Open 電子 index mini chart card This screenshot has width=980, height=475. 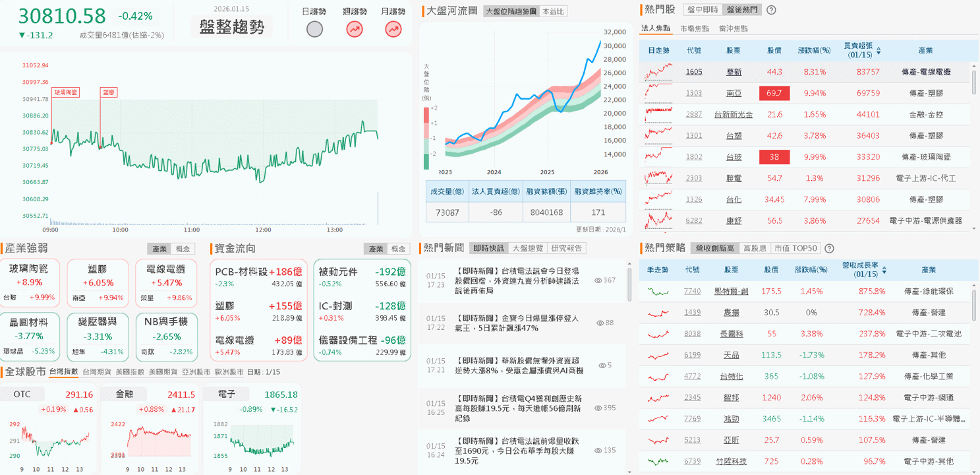click(x=251, y=428)
